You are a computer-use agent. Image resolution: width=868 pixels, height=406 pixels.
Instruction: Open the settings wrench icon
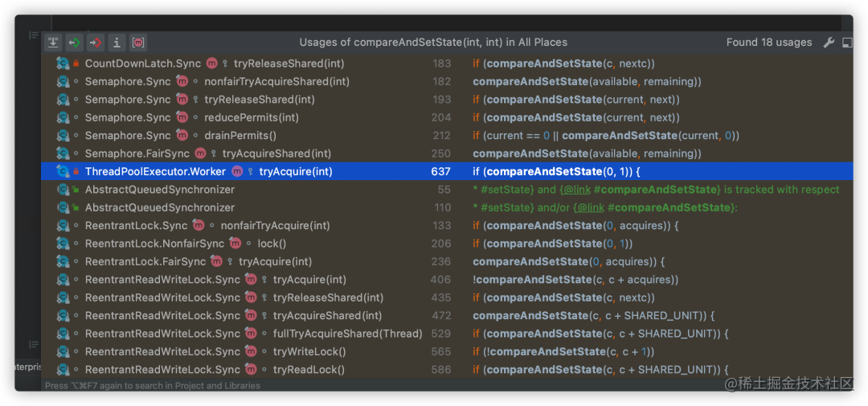click(829, 43)
